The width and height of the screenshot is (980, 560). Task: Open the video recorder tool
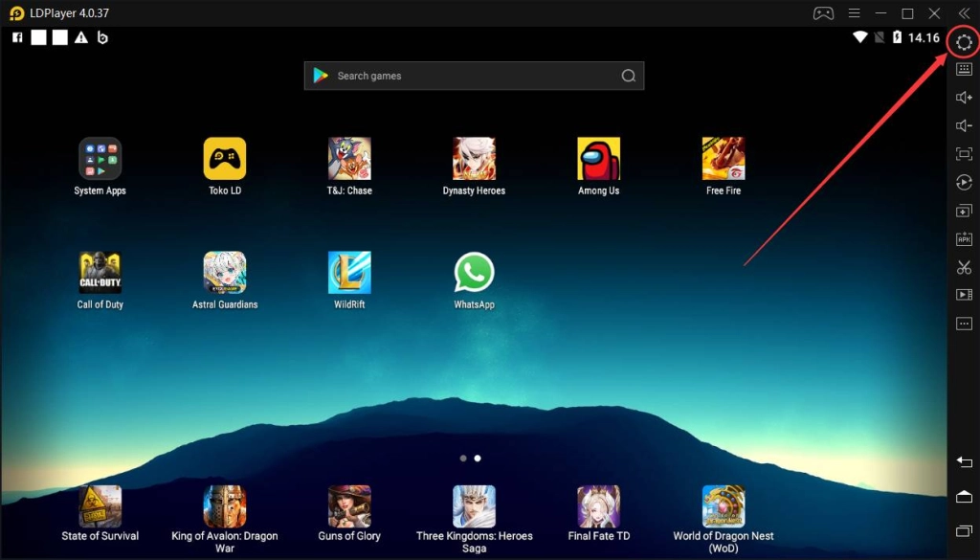[x=964, y=295]
